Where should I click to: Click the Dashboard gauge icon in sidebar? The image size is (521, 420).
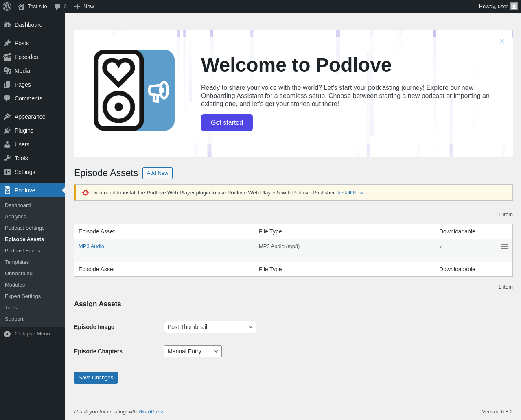7,25
